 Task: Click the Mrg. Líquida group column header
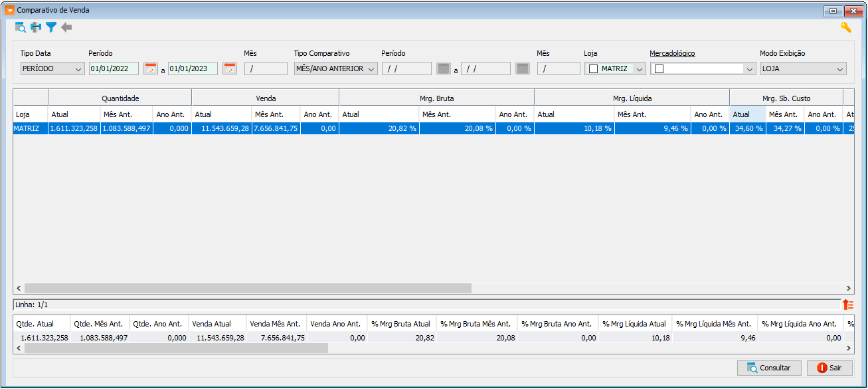point(632,98)
